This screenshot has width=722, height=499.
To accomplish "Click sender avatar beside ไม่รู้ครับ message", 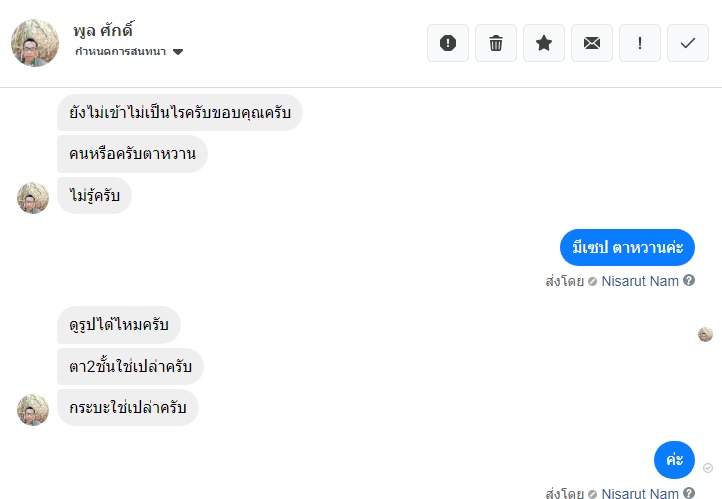I will pyautogui.click(x=33, y=198).
